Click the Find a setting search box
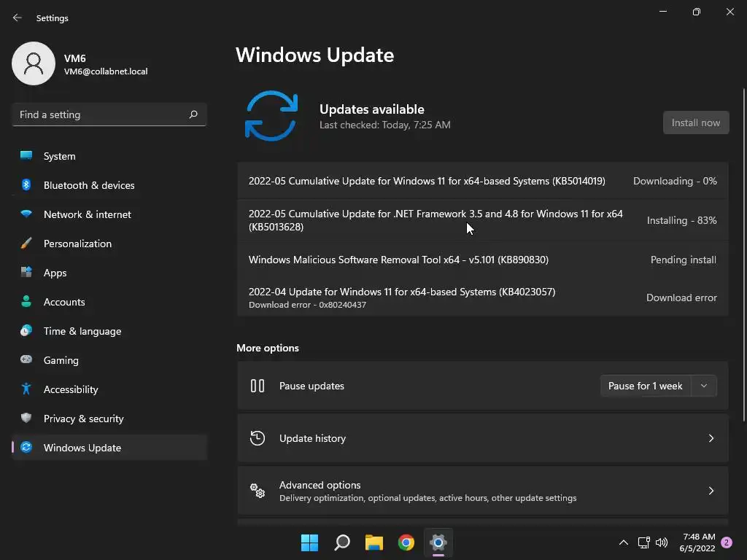Viewport: 747px width, 560px height. [109, 114]
